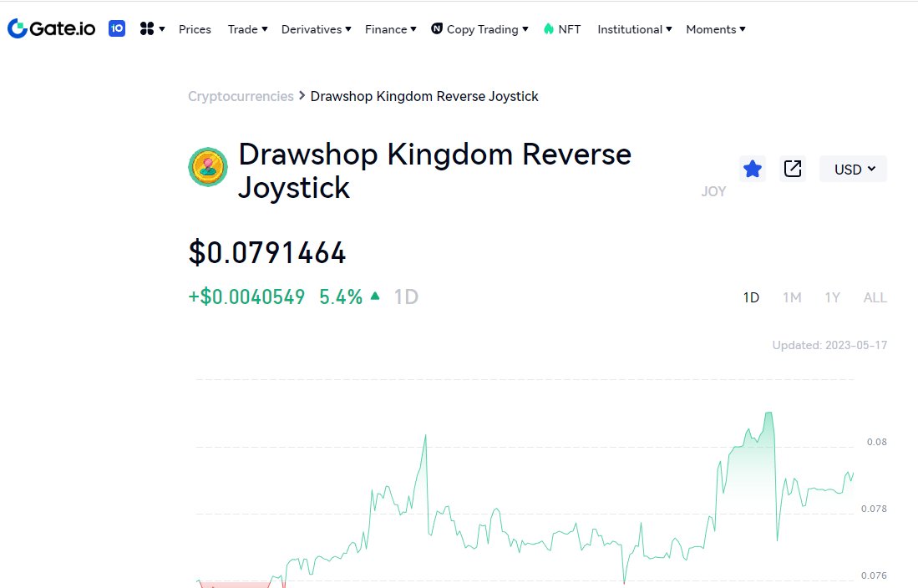Click the Drawshop Kingdom Reverse Joystick breadcrumb
Screen dimensions: 918x588
tap(424, 96)
